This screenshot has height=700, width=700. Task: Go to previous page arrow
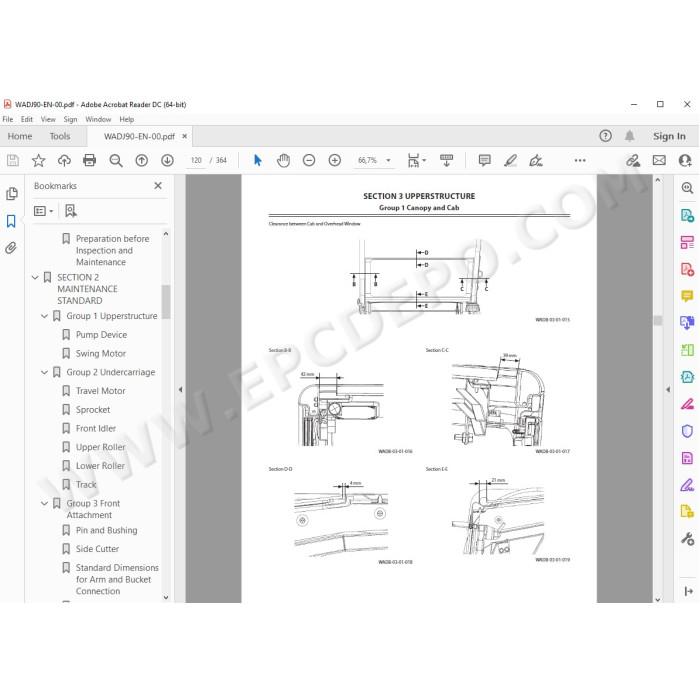[x=142, y=160]
